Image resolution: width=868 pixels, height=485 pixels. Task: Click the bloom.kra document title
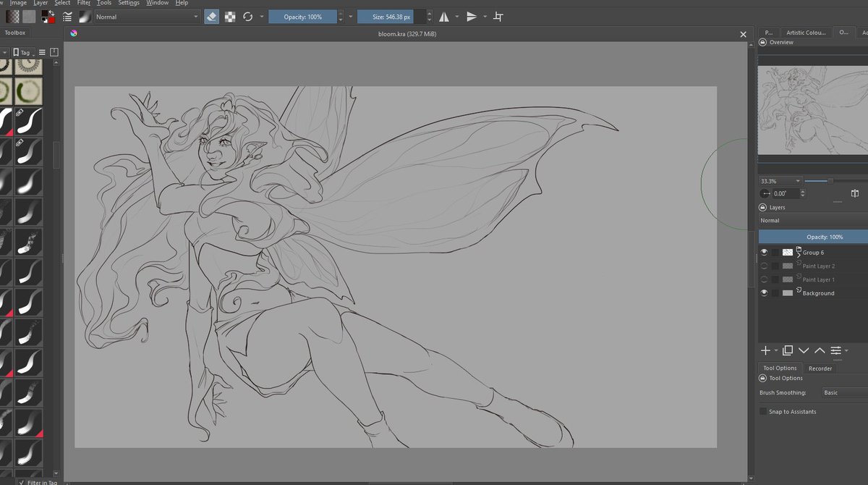click(407, 34)
